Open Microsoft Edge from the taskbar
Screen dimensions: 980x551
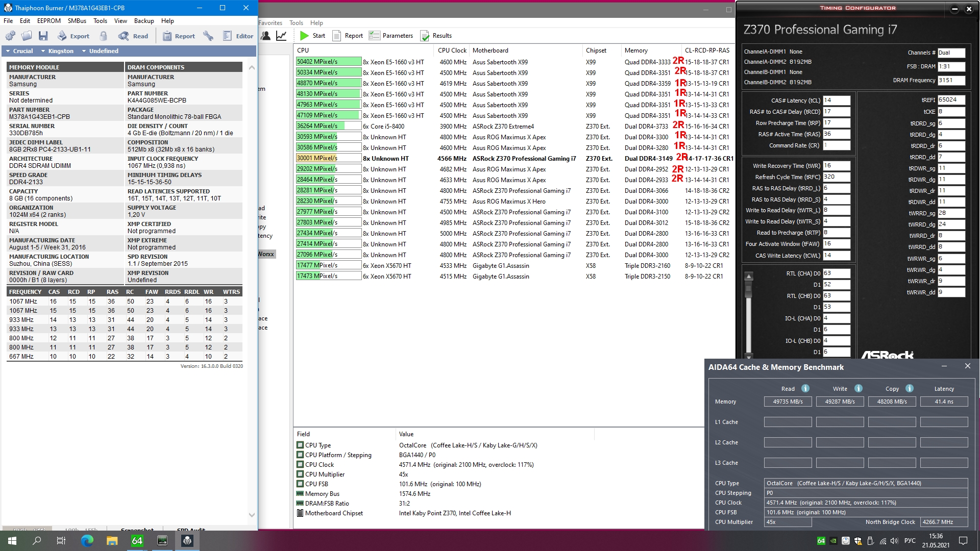87,541
